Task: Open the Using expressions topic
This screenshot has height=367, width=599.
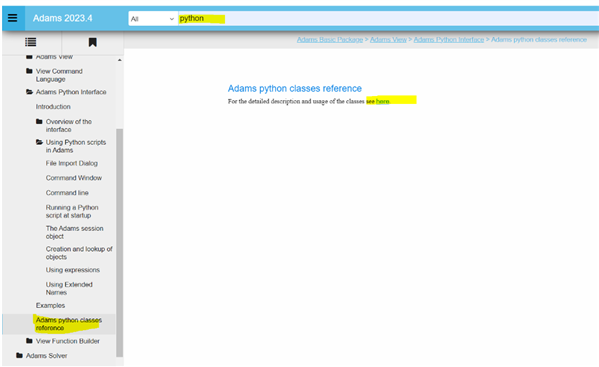Action: 73,270
